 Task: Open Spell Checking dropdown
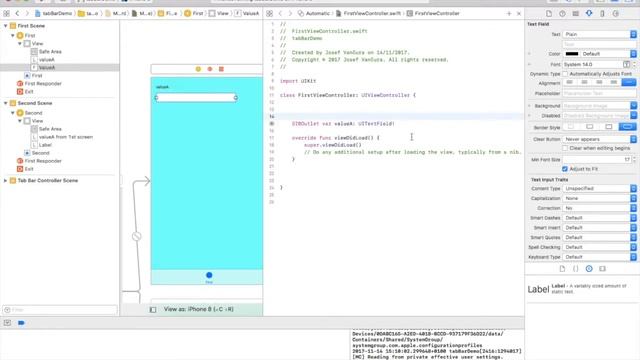pos(600,247)
